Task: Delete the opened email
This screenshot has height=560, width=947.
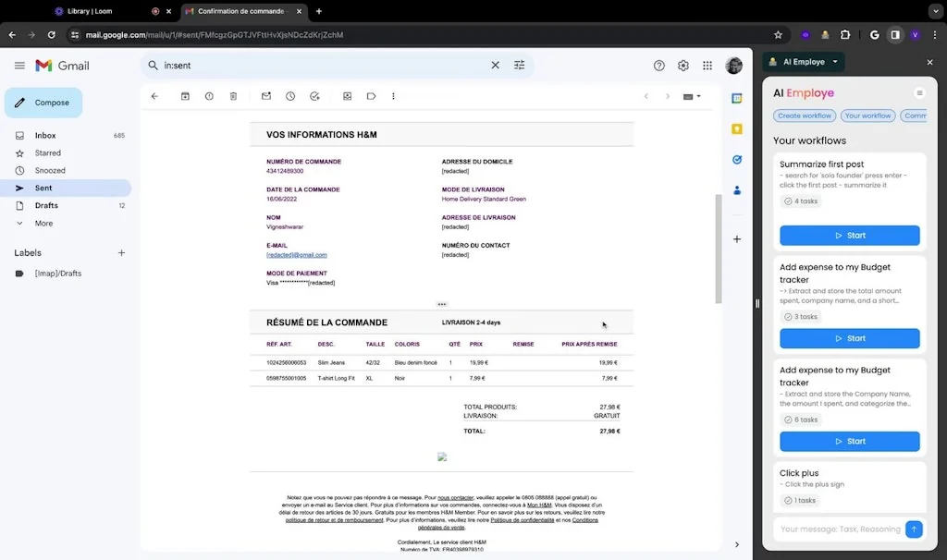Action: (233, 96)
